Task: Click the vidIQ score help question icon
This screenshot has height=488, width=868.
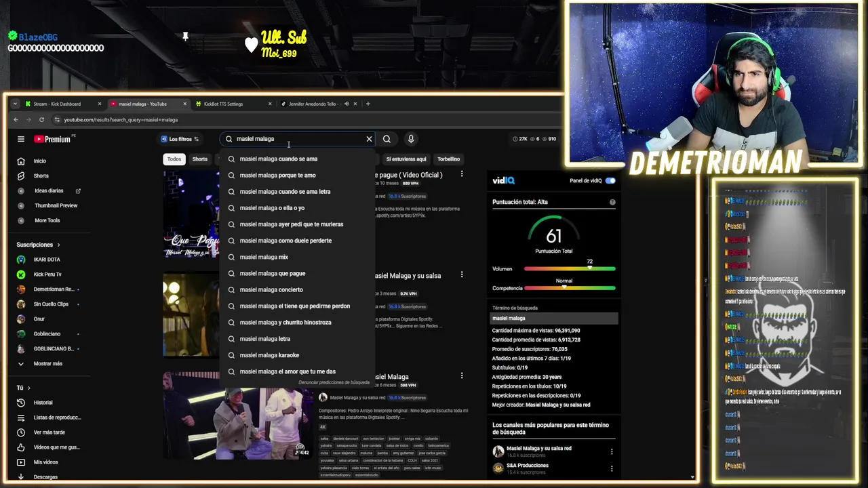Action: tap(612, 202)
